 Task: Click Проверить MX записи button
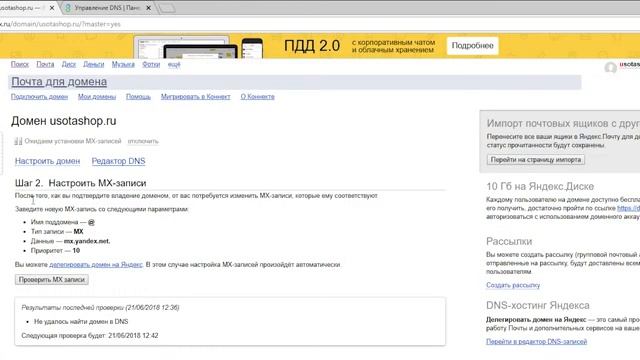[x=51, y=280]
